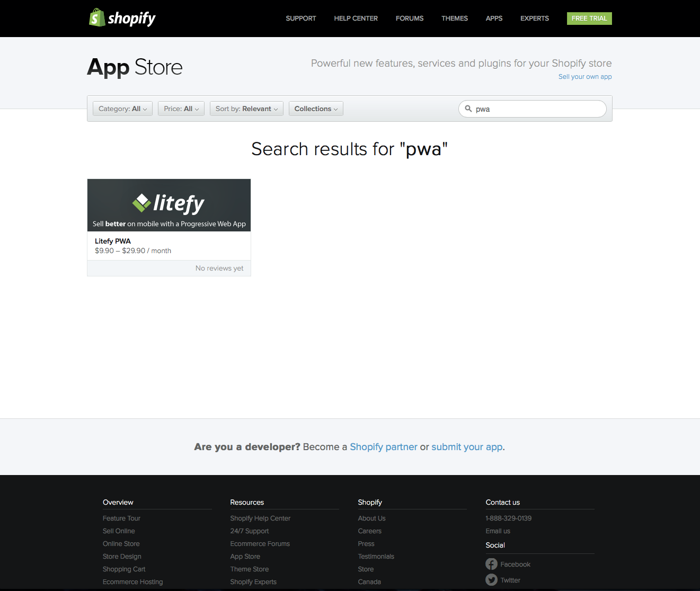Open Shopping Cart footer link

(x=124, y=569)
